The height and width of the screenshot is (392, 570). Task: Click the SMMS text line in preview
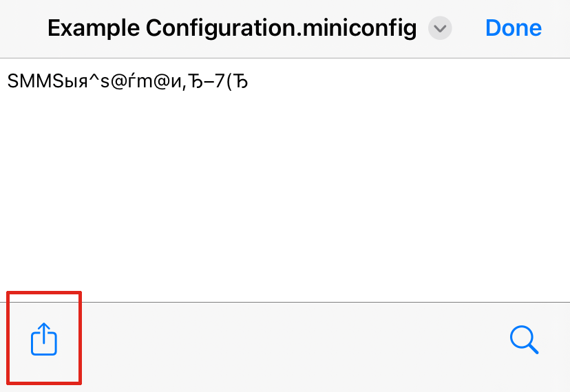point(127,83)
